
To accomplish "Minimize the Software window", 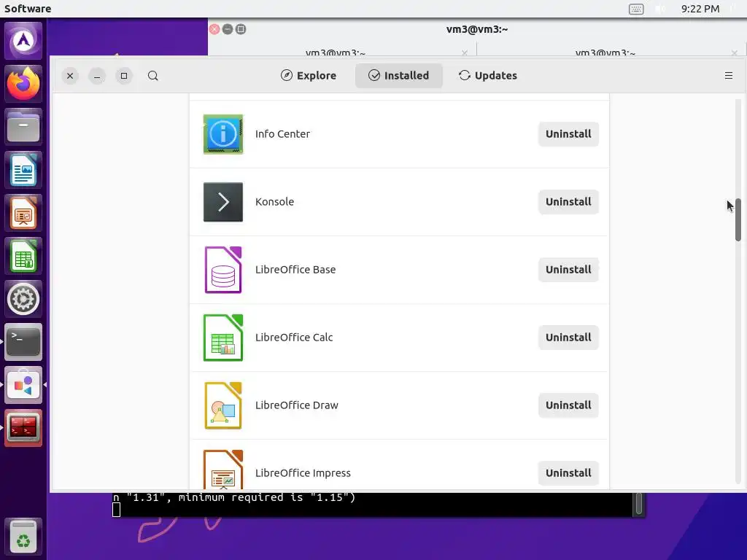I will click(x=97, y=76).
